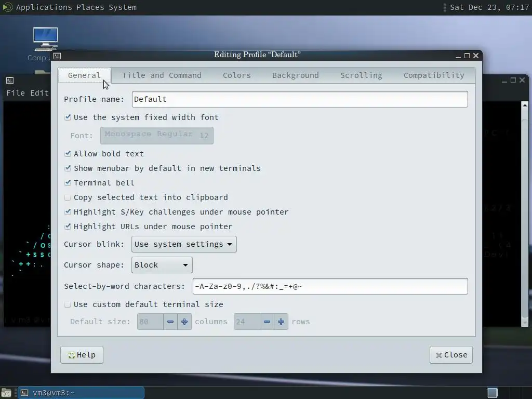Screen dimensions: 532x399
Task: Select the Computer desktop icon
Action: point(46,44)
